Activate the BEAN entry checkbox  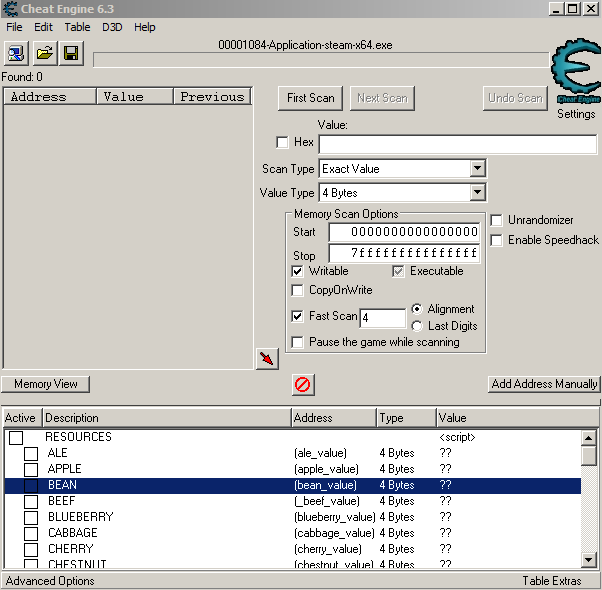point(31,486)
